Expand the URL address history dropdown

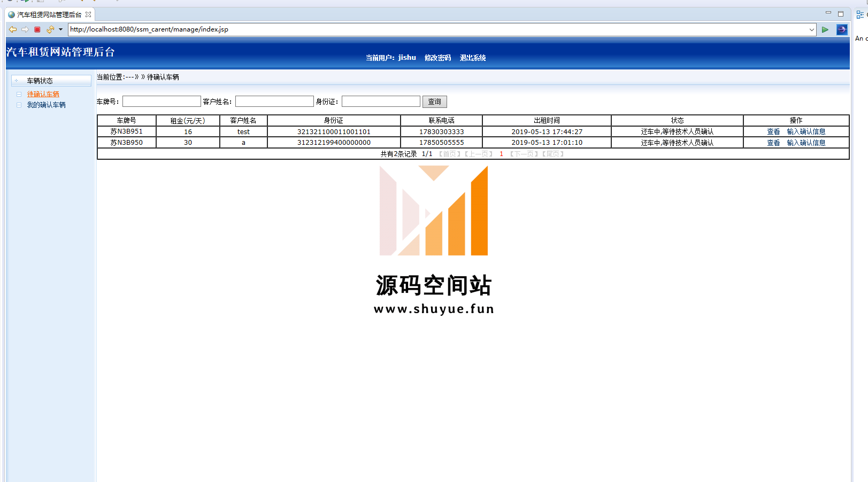point(811,29)
